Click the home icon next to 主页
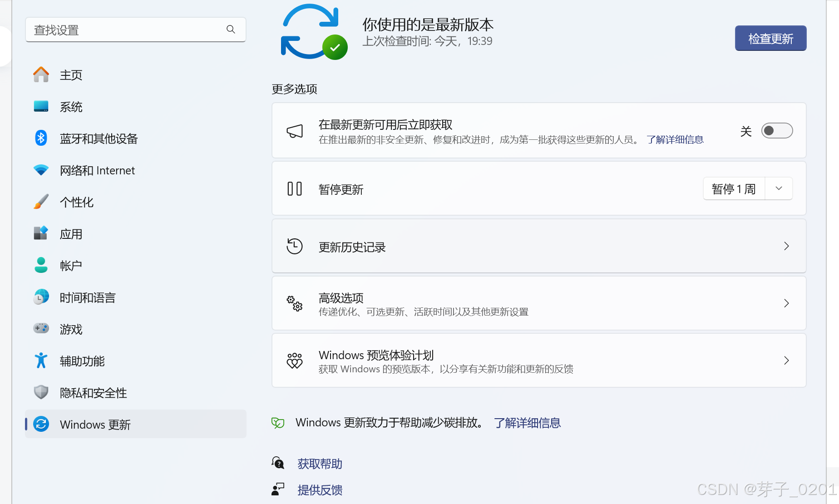839x504 pixels. pos(41,74)
